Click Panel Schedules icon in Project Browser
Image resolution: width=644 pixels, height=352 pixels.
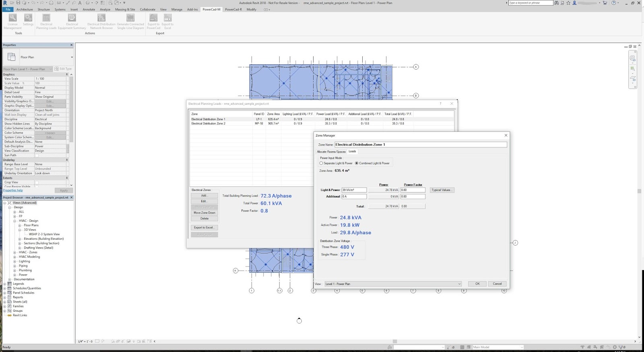point(10,293)
